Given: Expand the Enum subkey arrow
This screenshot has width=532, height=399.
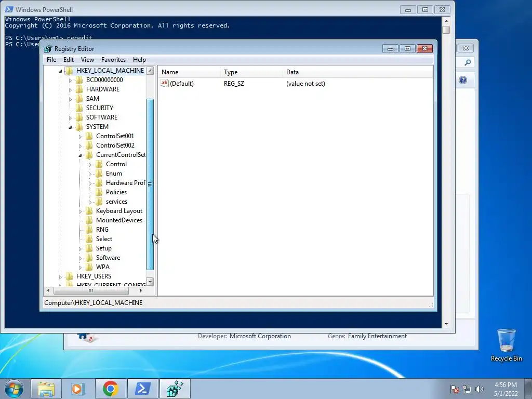Looking at the screenshot, I should coord(90,174).
